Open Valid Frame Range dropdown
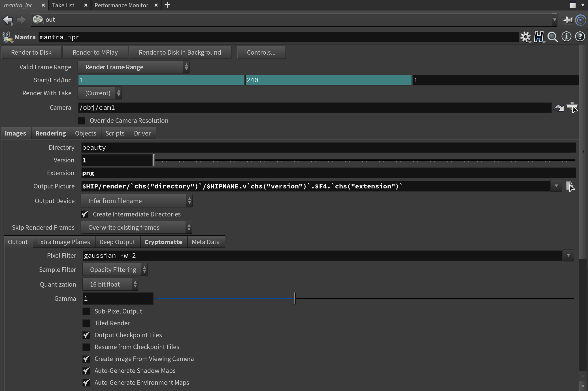 point(133,67)
